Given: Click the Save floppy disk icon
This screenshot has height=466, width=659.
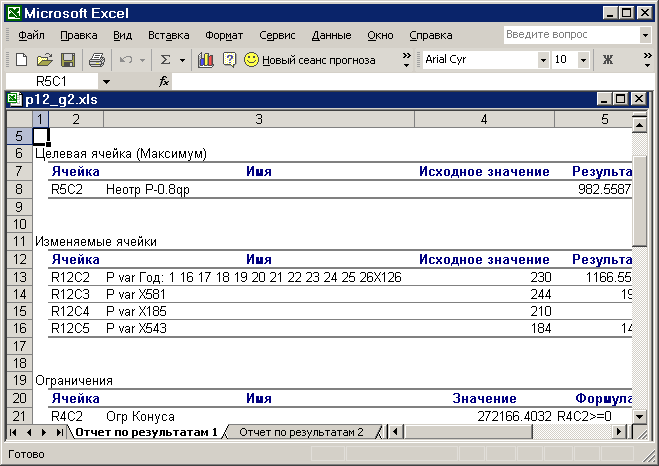Looking at the screenshot, I should pyautogui.click(x=68, y=60).
